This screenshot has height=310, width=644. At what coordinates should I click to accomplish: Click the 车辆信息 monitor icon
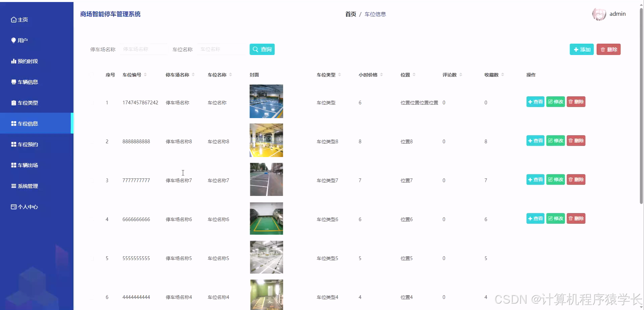(13, 82)
